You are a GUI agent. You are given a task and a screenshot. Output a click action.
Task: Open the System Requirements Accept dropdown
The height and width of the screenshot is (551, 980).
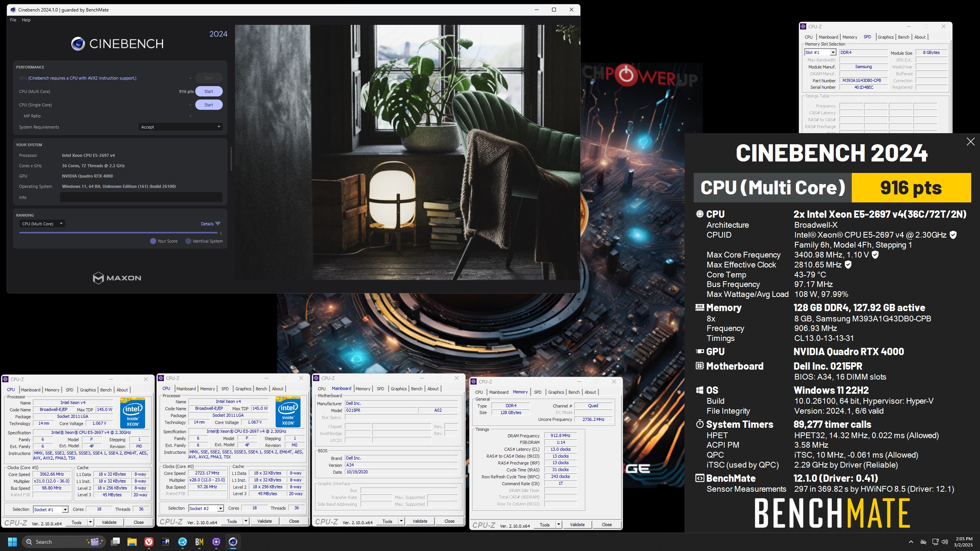coord(180,127)
